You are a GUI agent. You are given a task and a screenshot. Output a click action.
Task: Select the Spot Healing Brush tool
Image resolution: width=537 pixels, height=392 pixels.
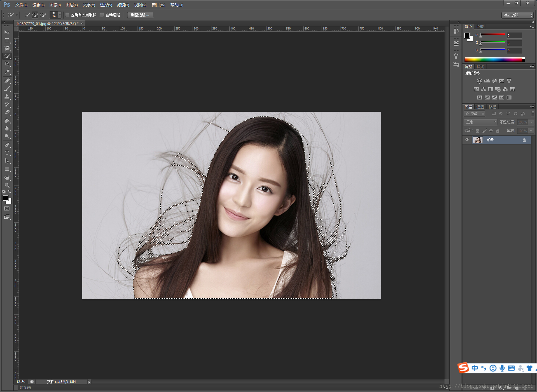(x=7, y=81)
